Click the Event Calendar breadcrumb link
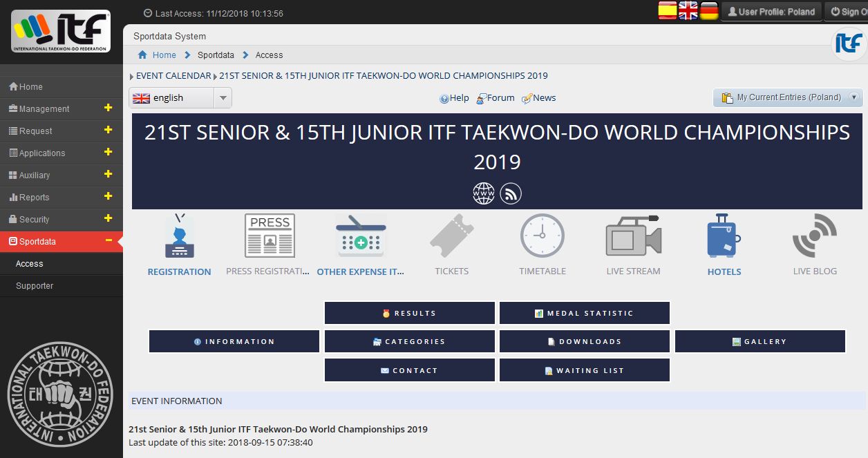 click(173, 76)
